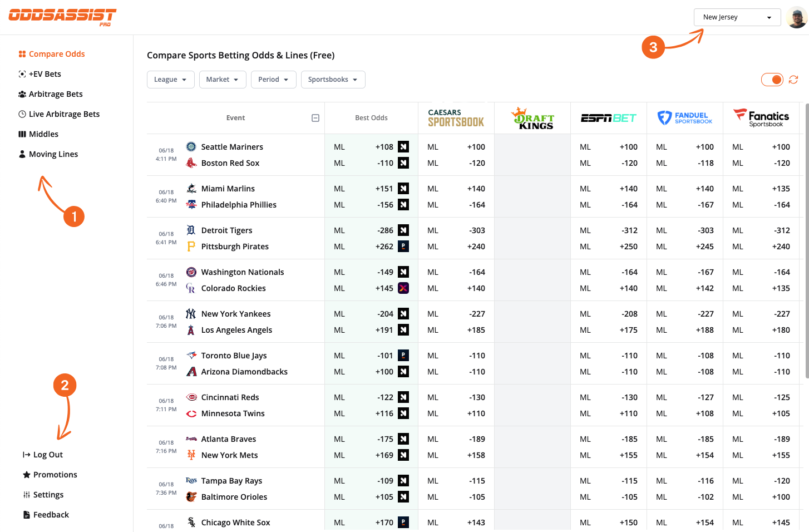Click the DraftKings column header logo
Screen dimensions: 809x532
(532, 117)
